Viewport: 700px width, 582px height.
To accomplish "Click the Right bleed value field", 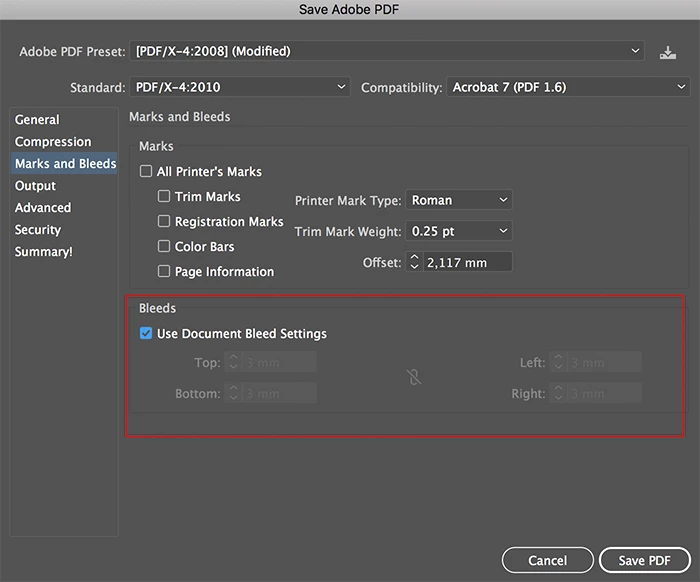I will [604, 393].
